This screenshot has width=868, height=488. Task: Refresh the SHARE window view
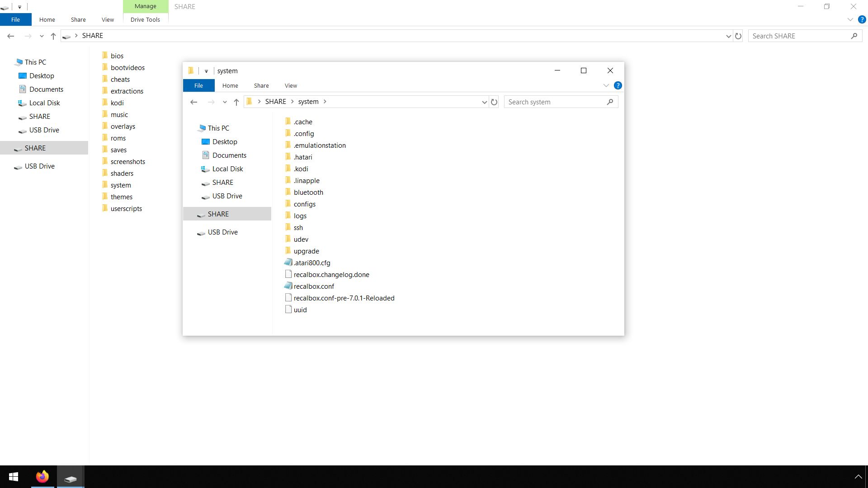738,36
